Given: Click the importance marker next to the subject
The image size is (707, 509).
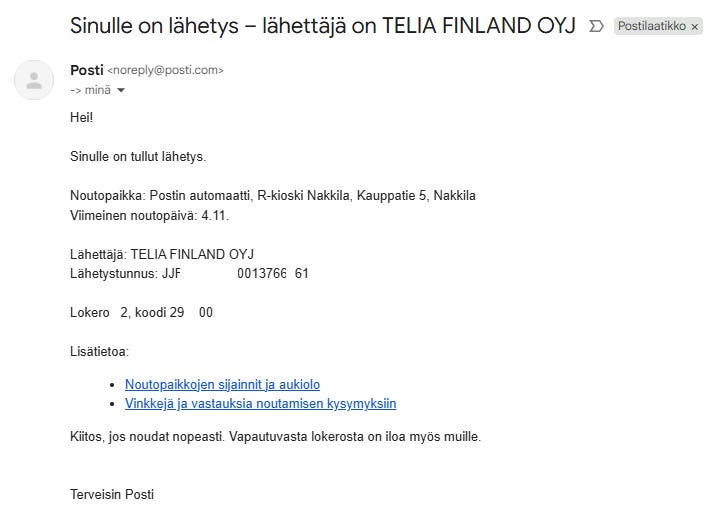Looking at the screenshot, I should click(x=597, y=26).
